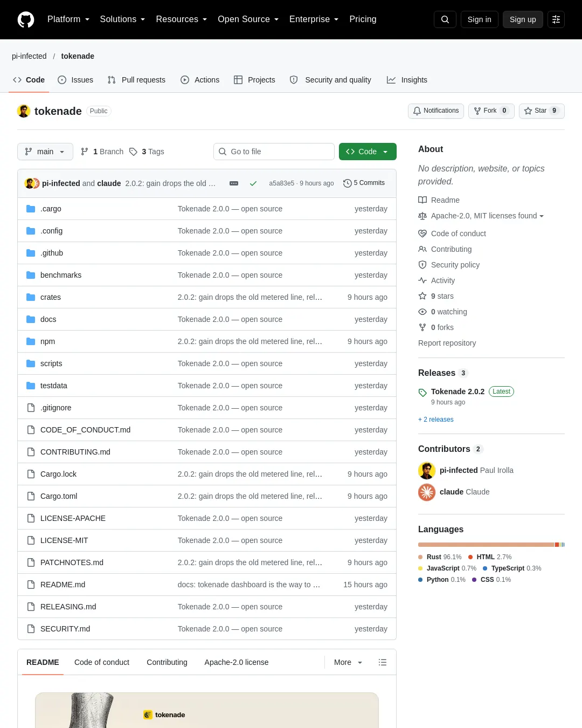The height and width of the screenshot is (728, 582).
Task: Open the SECURITY.md file
Action: [x=65, y=629]
